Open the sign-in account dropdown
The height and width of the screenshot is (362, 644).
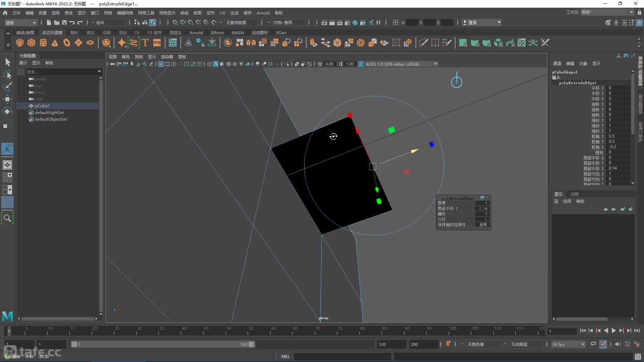coord(482,22)
